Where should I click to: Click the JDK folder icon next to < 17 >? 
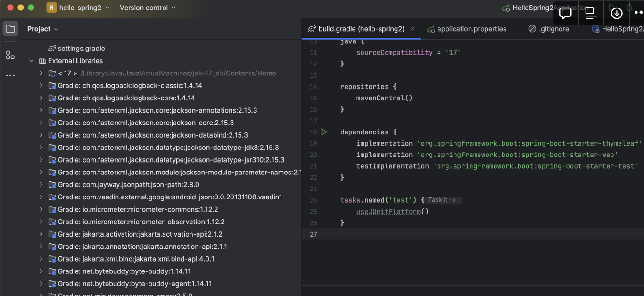52,73
